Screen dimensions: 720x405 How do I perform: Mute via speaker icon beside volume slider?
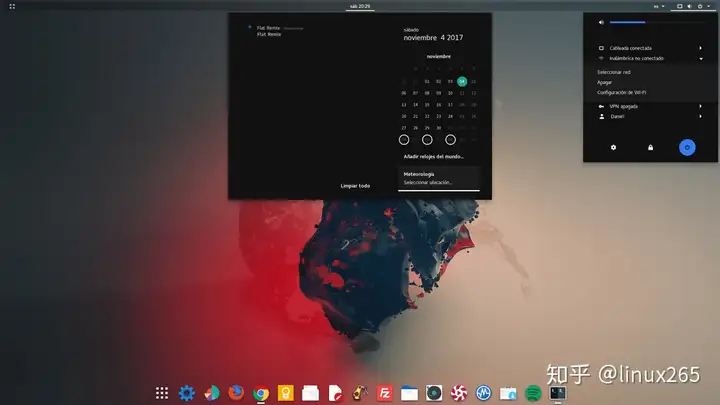[x=601, y=22]
